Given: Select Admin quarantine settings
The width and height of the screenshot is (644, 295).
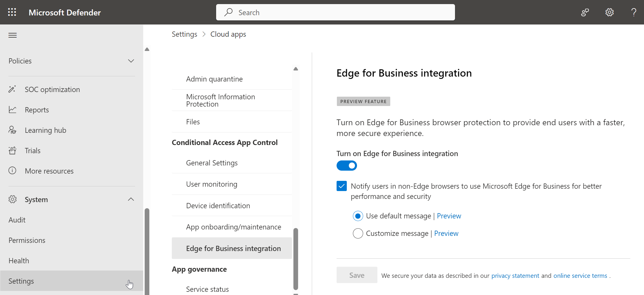Looking at the screenshot, I should (232, 79).
